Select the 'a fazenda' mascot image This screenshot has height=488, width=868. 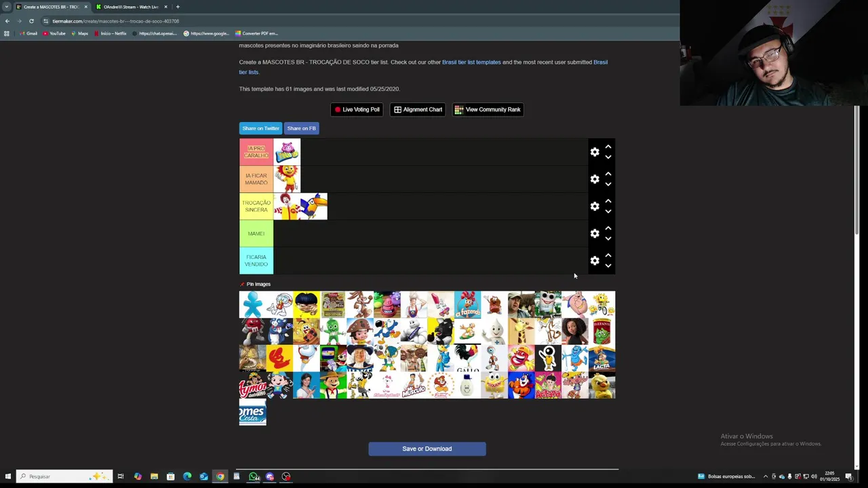(467, 304)
